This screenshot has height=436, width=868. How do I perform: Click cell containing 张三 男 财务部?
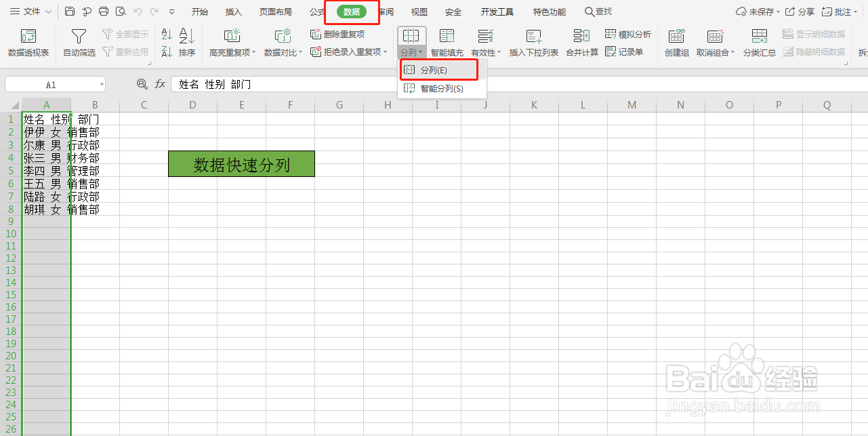tap(47, 158)
